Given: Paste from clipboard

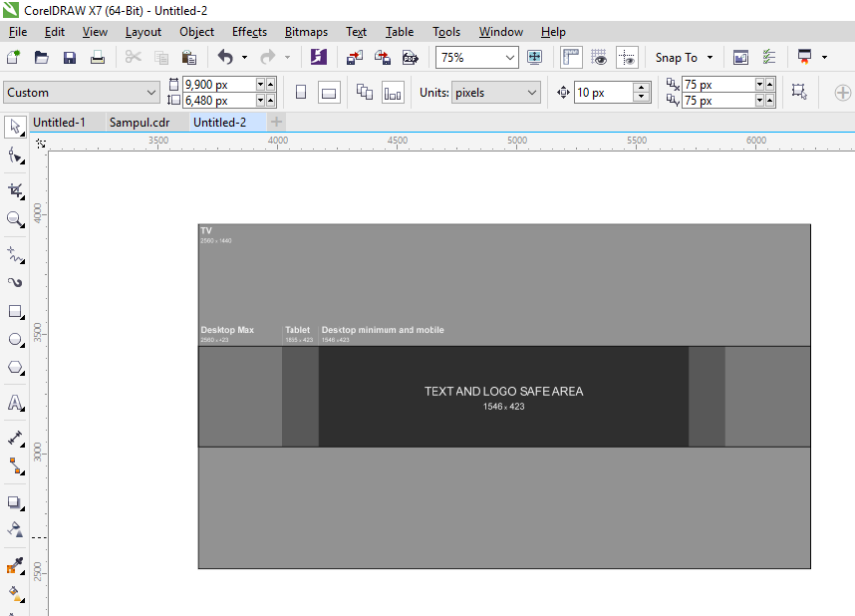Looking at the screenshot, I should pos(189,57).
